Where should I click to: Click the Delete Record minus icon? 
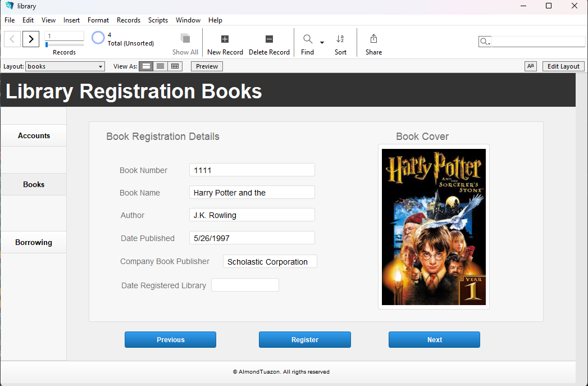(x=269, y=39)
